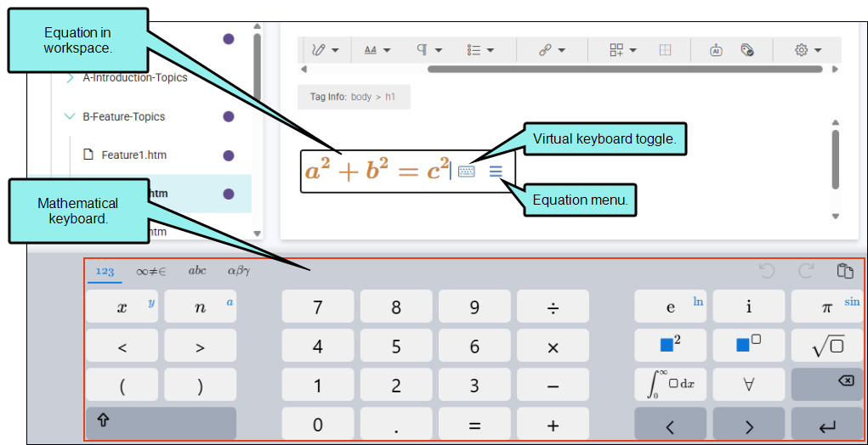Viewport: 868px width, 445px height.
Task: Toggle the shift key on math keyboard
Action: tap(161, 424)
